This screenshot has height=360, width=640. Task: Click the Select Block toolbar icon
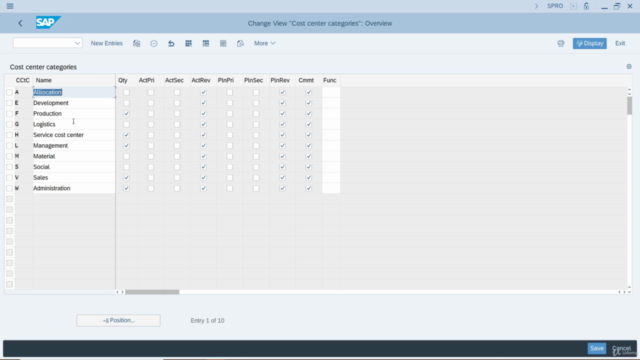point(206,43)
